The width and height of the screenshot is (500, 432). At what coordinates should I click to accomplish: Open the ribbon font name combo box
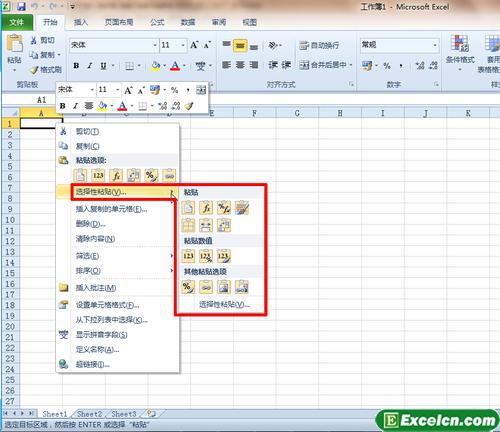click(113, 45)
